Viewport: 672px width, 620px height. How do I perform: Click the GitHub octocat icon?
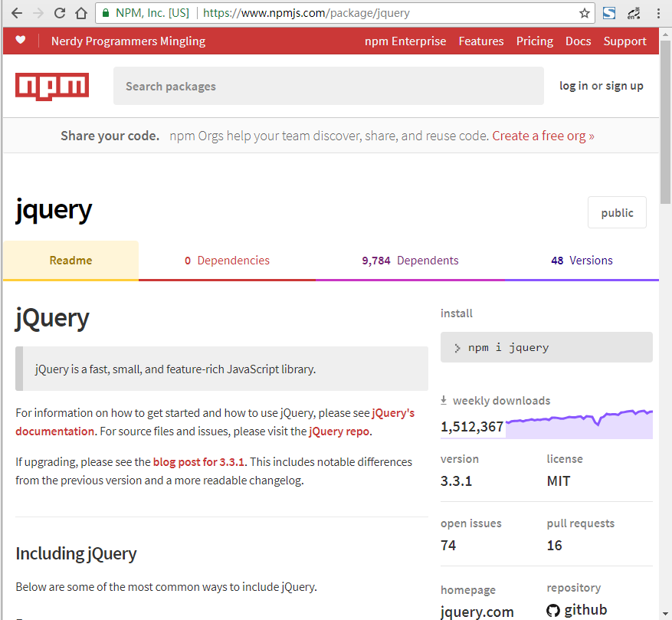coord(553,610)
